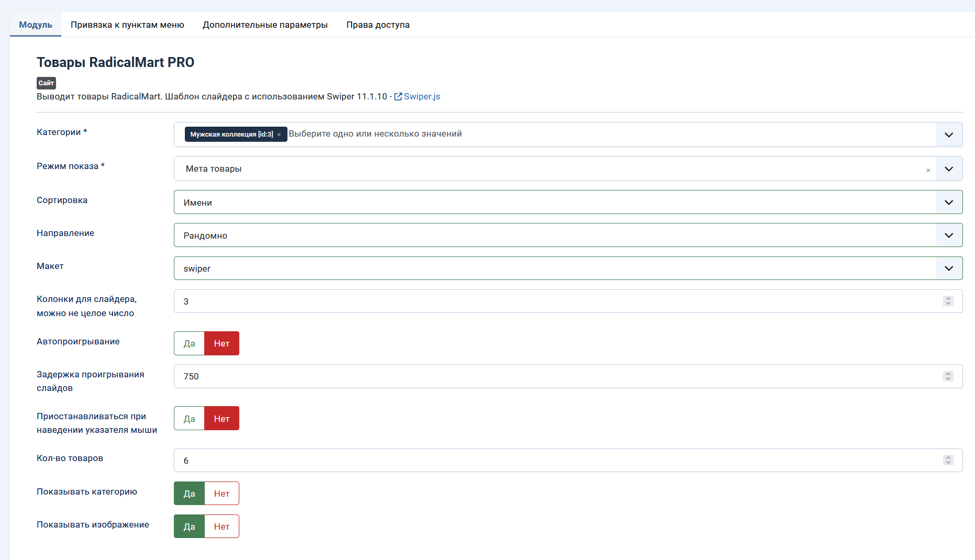Click the Показывать изображение label
The width and height of the screenshot is (975, 560).
(93, 524)
